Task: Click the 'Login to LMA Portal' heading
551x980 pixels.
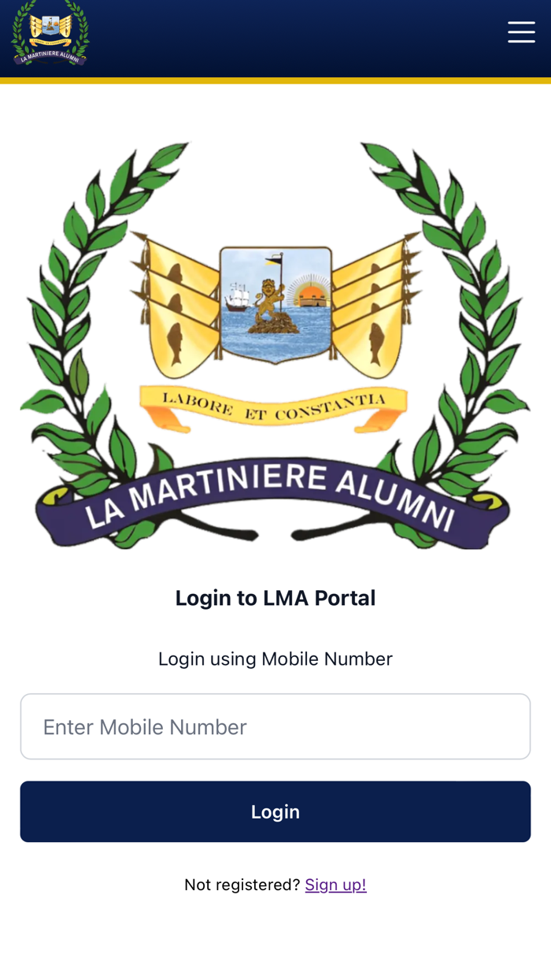Action: pos(275,597)
